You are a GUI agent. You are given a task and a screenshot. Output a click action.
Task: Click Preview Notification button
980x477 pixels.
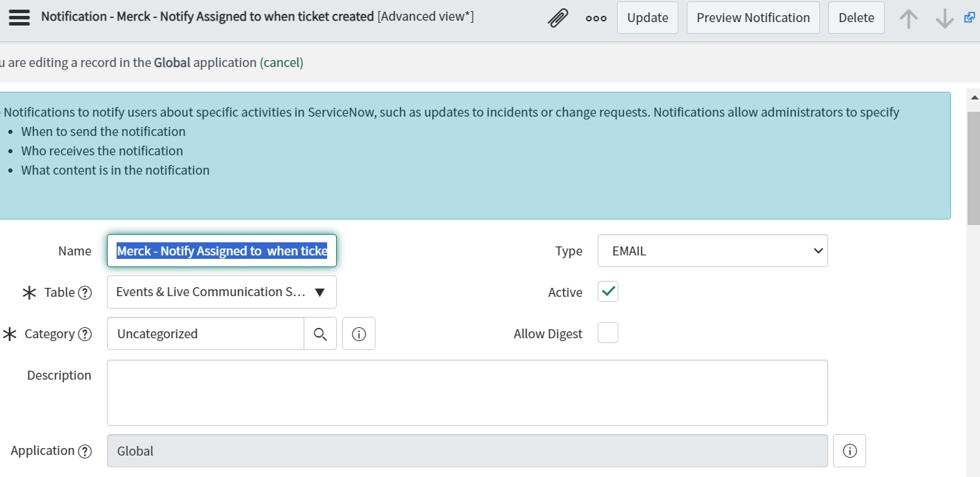click(753, 18)
